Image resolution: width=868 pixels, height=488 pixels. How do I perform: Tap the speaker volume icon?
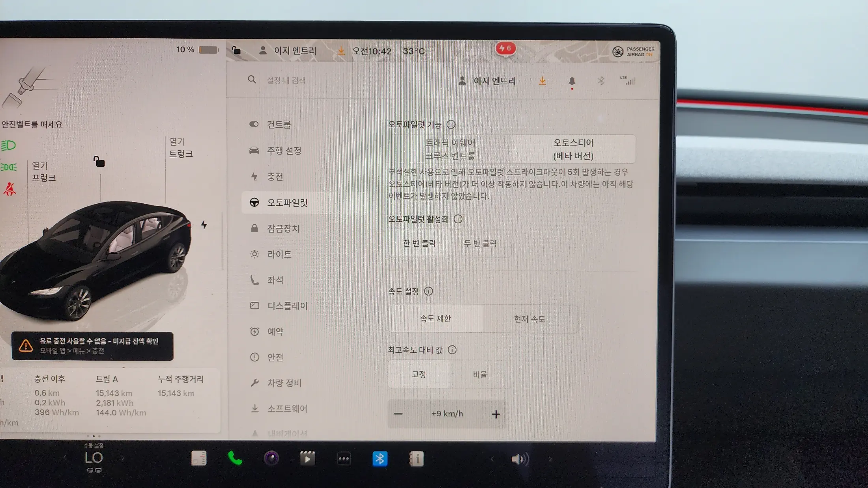point(520,459)
